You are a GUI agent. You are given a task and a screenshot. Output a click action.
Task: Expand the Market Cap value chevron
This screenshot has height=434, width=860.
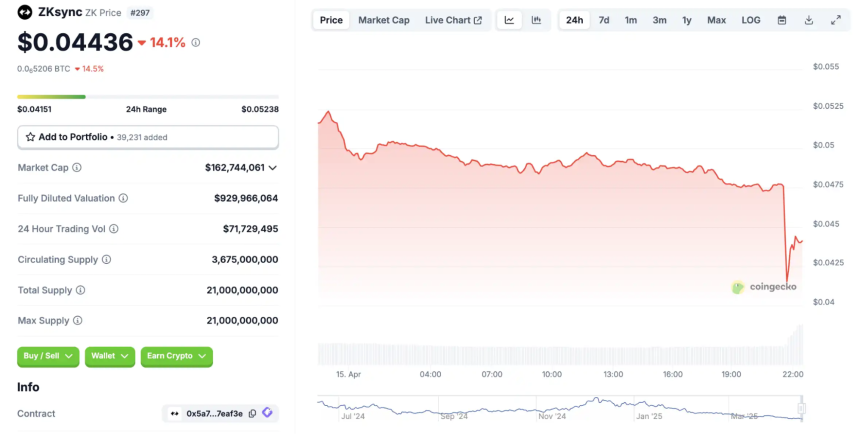[273, 168]
